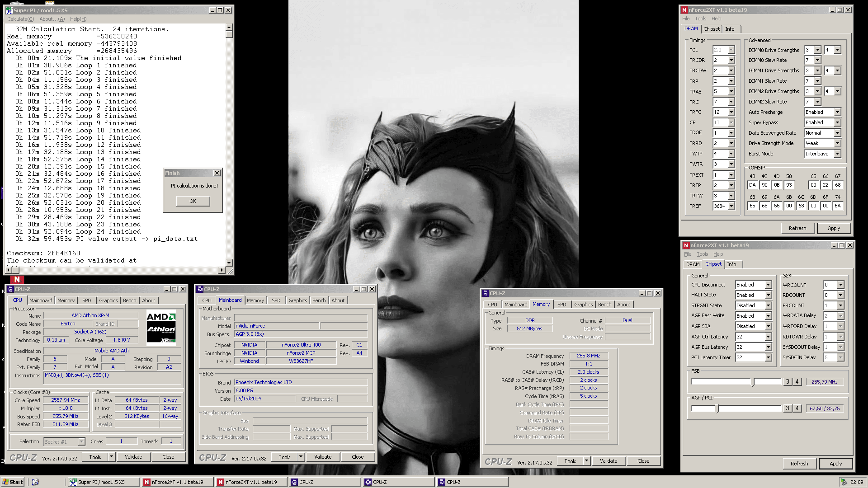Click FSB multiplier button 4

[x=797, y=382]
